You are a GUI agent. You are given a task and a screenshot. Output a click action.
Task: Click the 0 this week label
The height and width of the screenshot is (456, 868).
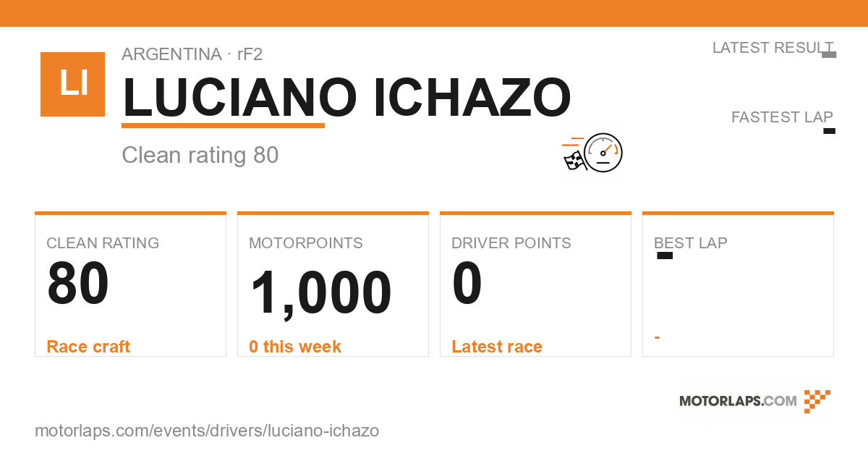pyautogui.click(x=295, y=347)
